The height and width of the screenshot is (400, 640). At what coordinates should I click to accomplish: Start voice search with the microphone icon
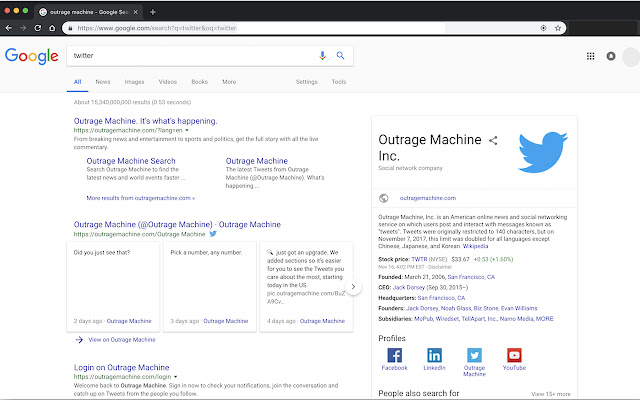tap(322, 56)
